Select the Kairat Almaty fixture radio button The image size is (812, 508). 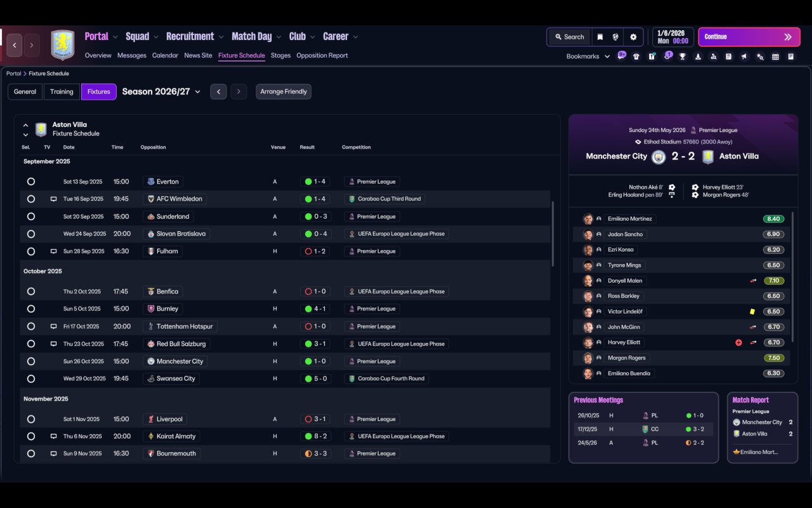click(x=31, y=436)
